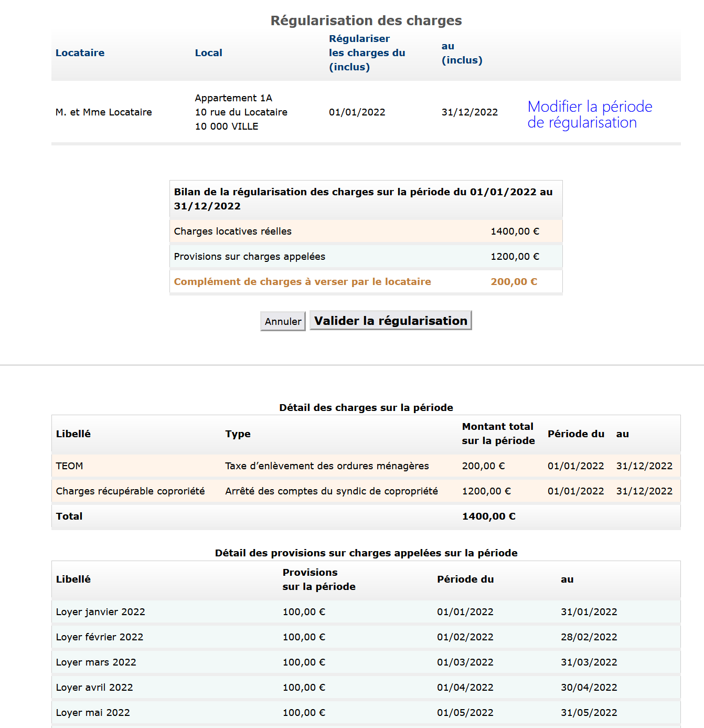Click Provisions sur charges appelées label
704x728 pixels.
250,257
